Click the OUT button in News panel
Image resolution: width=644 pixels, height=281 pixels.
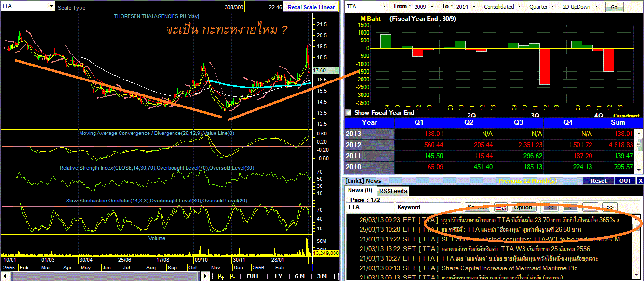point(625,181)
